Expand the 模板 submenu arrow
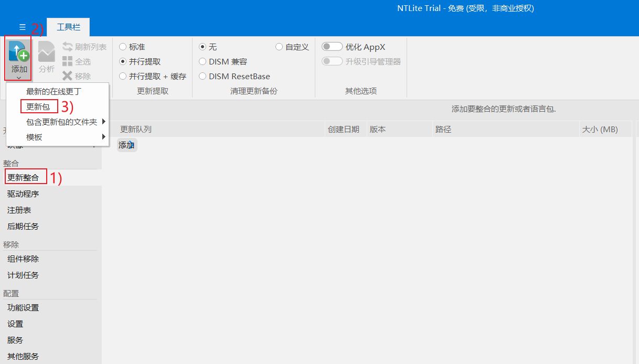 click(x=104, y=137)
